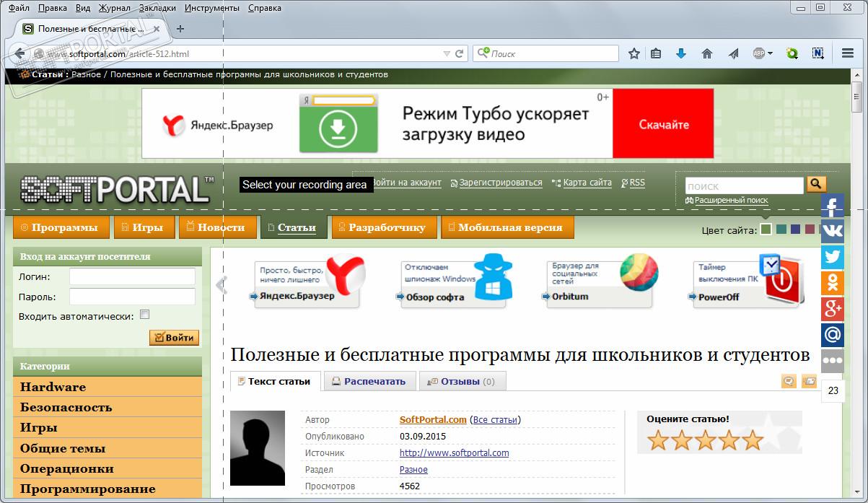868x503 pixels.
Task: Bookmark this page with the star icon
Action: pyautogui.click(x=634, y=53)
